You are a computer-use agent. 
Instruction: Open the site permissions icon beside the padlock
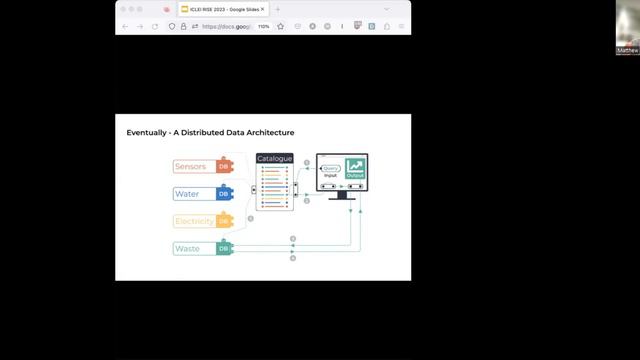tap(195, 26)
